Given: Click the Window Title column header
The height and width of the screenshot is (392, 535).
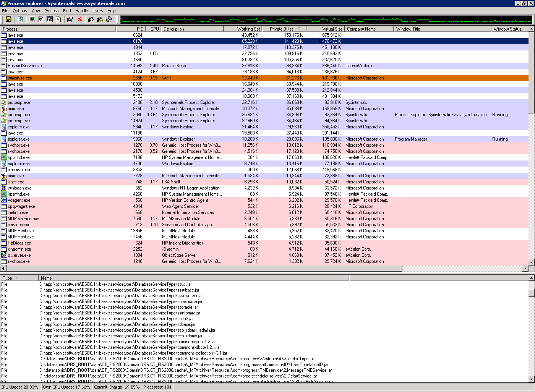Looking at the screenshot, I should coord(442,29).
